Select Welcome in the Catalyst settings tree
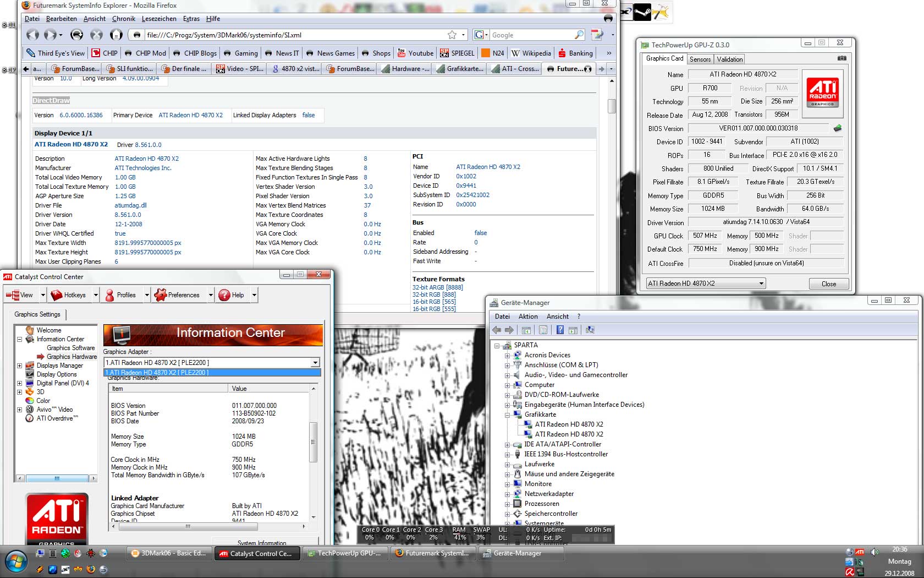The image size is (924, 578). pyautogui.click(x=49, y=330)
